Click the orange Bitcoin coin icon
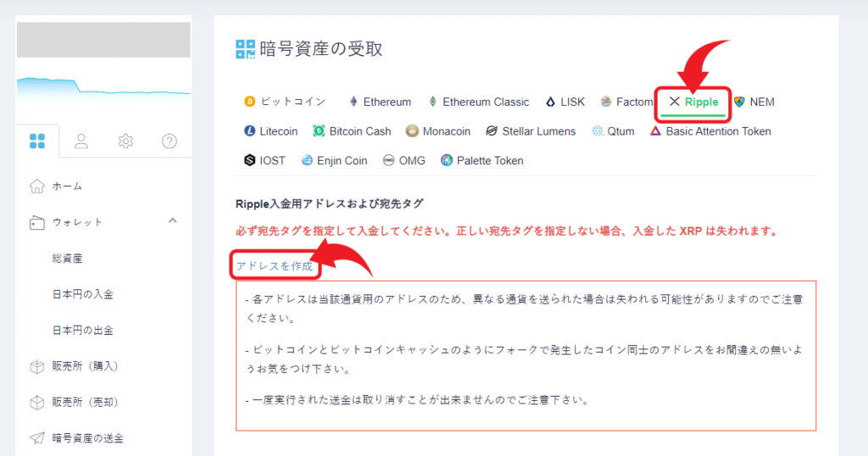Screen dimensions: 868x456 pos(250,101)
